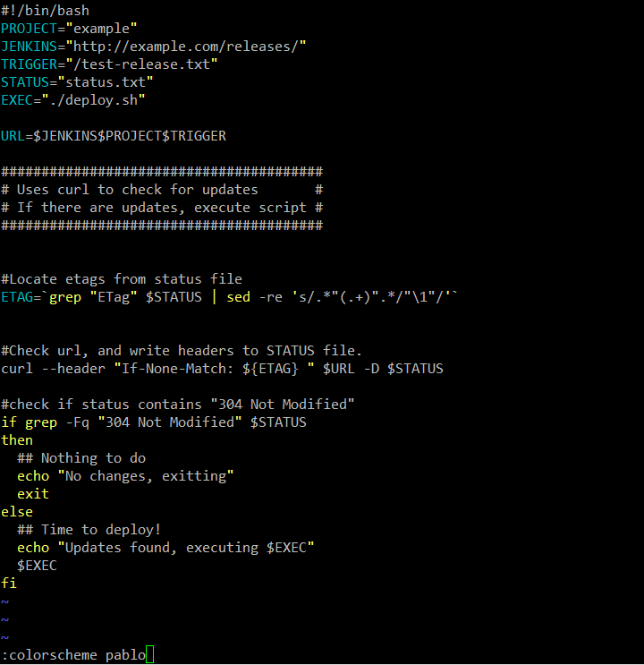Image resolution: width=644 pixels, height=665 pixels.
Task: Click the curl --header command line
Action: (222, 369)
